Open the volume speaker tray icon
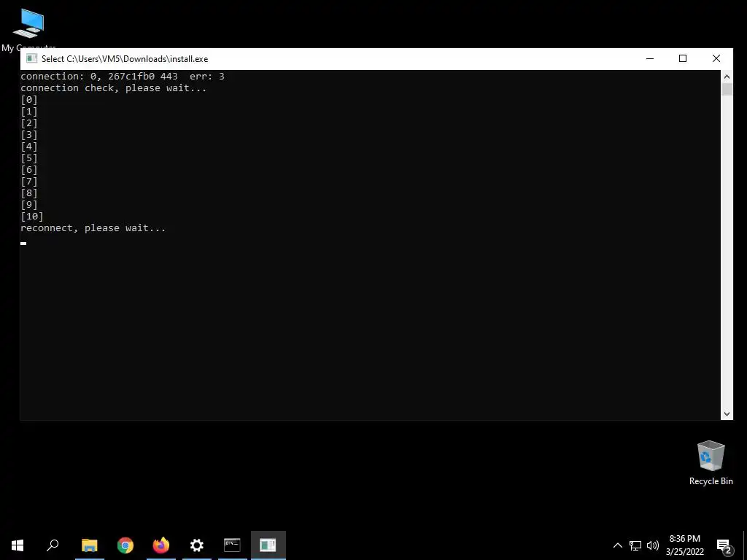This screenshot has width=747, height=560. (x=653, y=545)
